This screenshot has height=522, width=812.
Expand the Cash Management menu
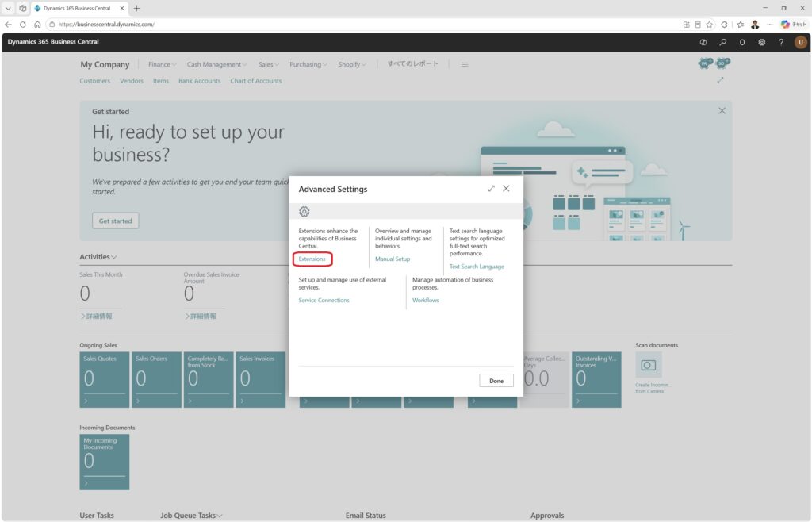(x=216, y=64)
